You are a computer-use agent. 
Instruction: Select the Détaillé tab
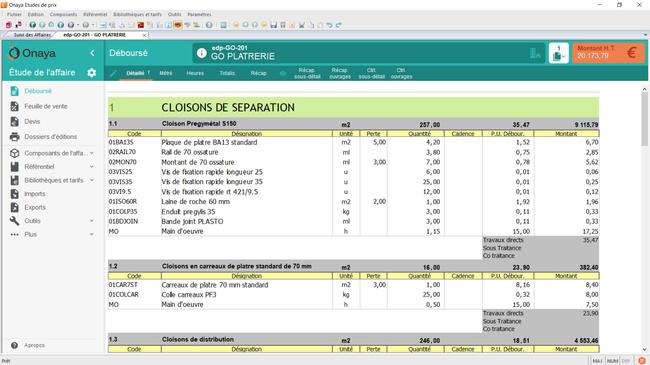click(135, 73)
